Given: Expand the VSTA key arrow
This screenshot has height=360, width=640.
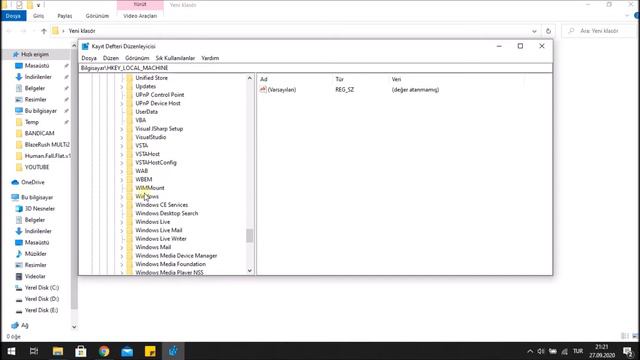Looking at the screenshot, I should click(122, 146).
